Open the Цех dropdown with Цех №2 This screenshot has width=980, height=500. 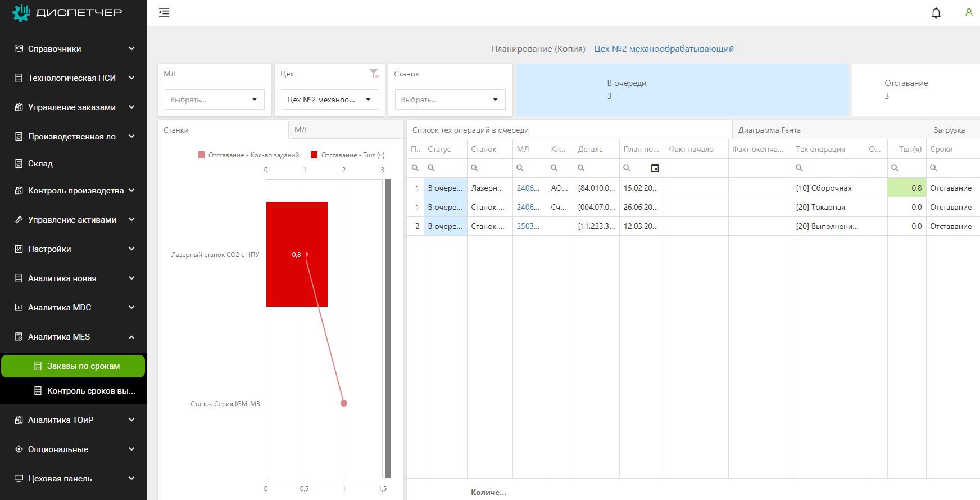(329, 100)
